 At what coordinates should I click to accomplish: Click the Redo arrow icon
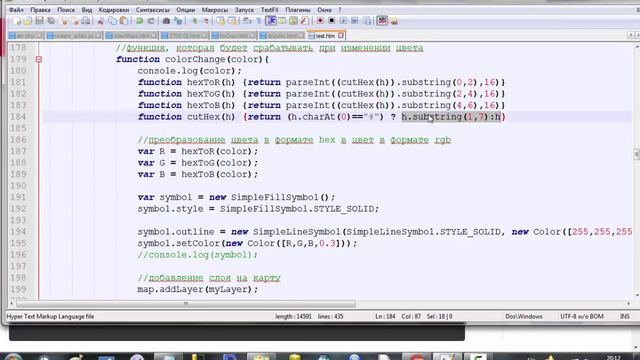[x=151, y=21]
